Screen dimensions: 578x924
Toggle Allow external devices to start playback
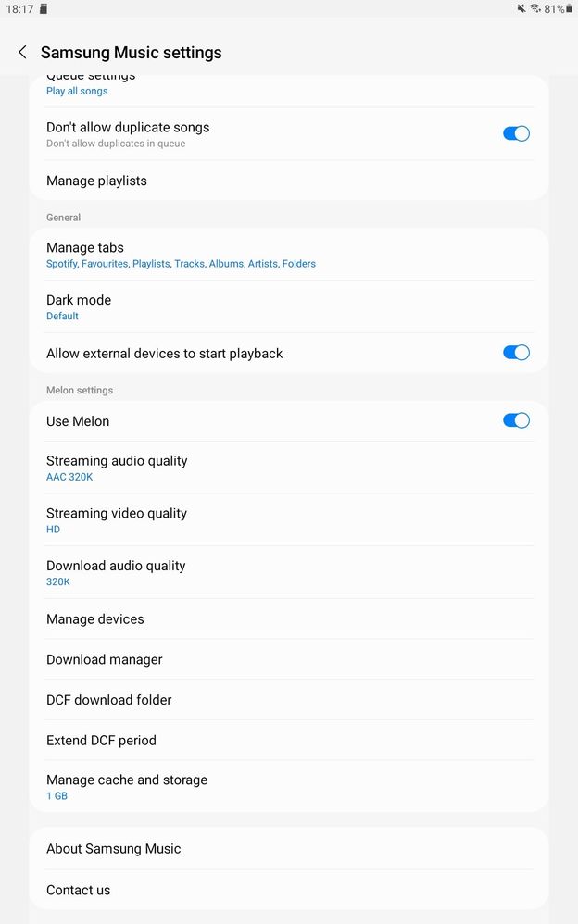[516, 353]
